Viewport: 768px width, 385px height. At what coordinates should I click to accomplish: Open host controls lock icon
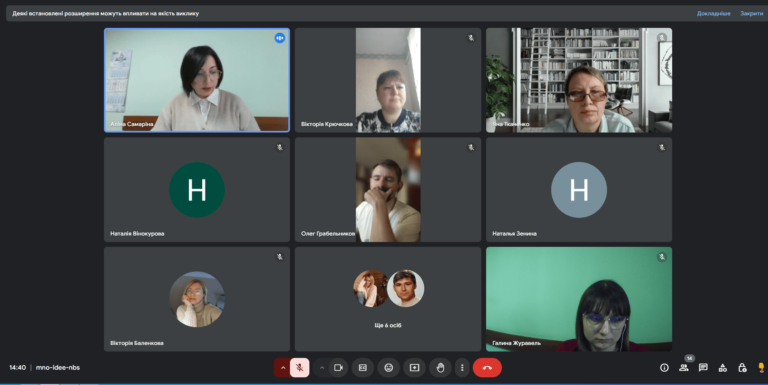pyautogui.click(x=742, y=368)
